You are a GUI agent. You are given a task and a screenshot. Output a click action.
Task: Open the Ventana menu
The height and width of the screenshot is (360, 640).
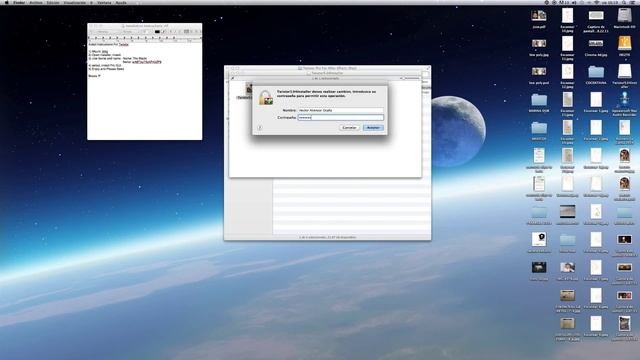coord(104,2)
